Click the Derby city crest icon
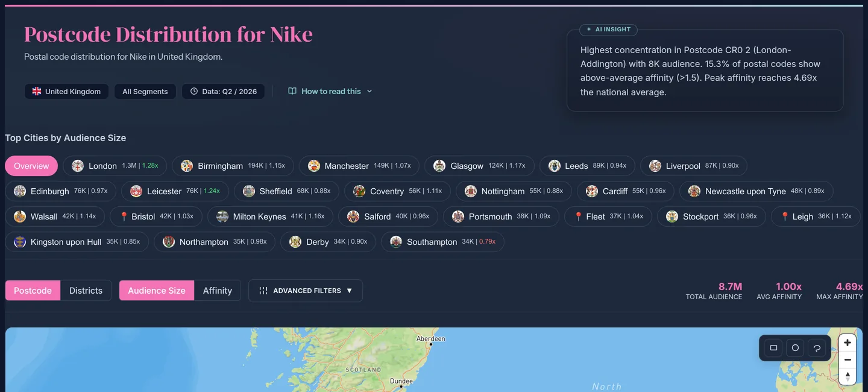The image size is (868, 392). click(295, 242)
